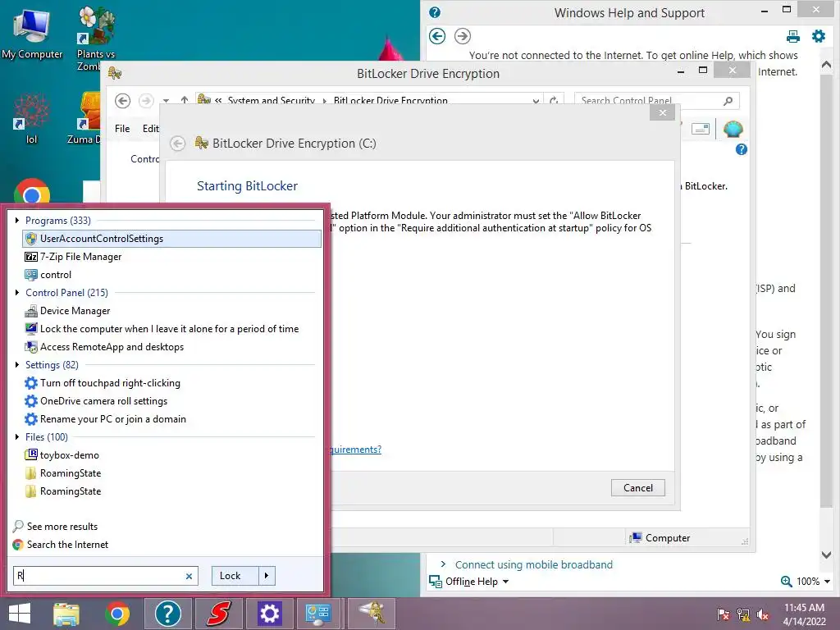Refresh the Control Panel window
The image size is (840, 630).
554,101
